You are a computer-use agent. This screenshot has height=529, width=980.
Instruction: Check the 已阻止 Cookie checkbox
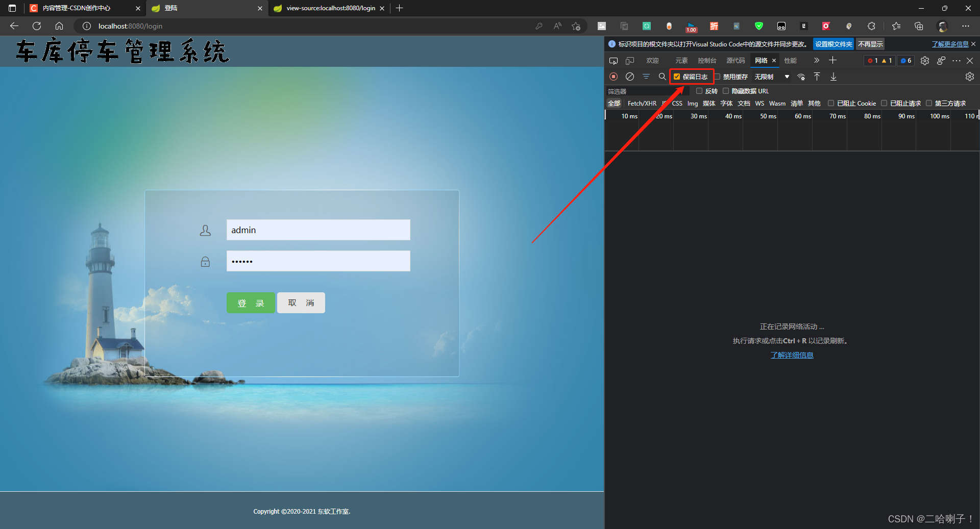click(831, 103)
